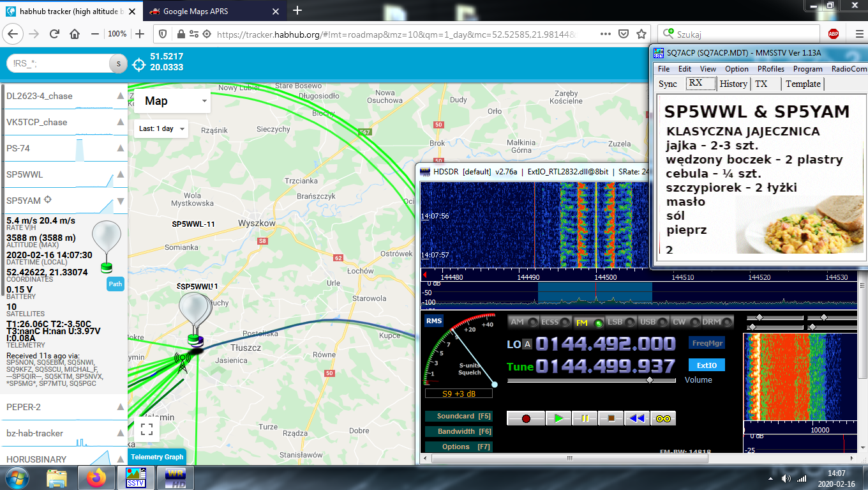Click the crosshair location icon
The height and width of the screenshot is (490, 868).
pyautogui.click(x=138, y=63)
